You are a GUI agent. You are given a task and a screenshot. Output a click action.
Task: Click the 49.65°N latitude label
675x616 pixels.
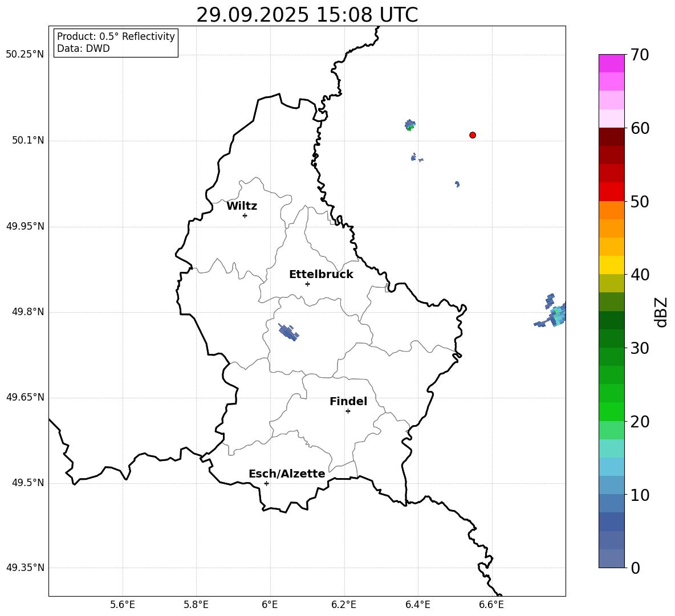(x=25, y=397)
